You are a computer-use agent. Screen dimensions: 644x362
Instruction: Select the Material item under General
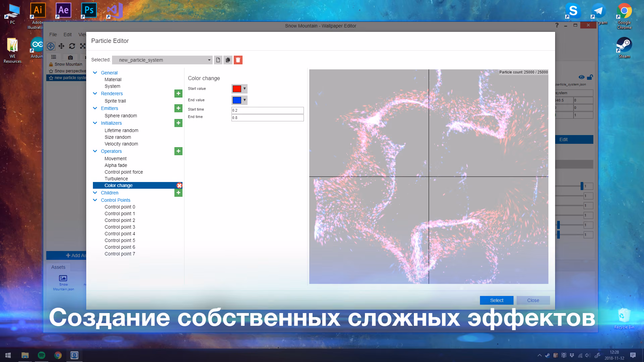click(x=113, y=79)
